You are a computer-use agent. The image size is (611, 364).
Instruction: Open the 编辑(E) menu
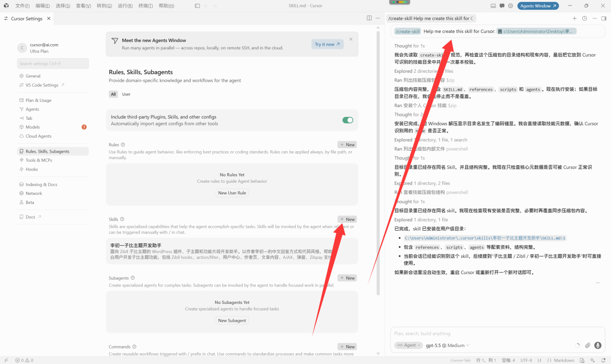pos(43,6)
